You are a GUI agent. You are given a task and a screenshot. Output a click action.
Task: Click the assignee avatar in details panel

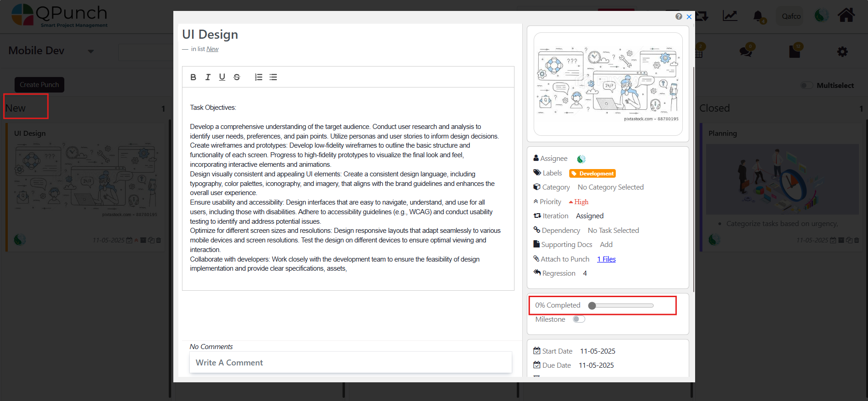581,159
